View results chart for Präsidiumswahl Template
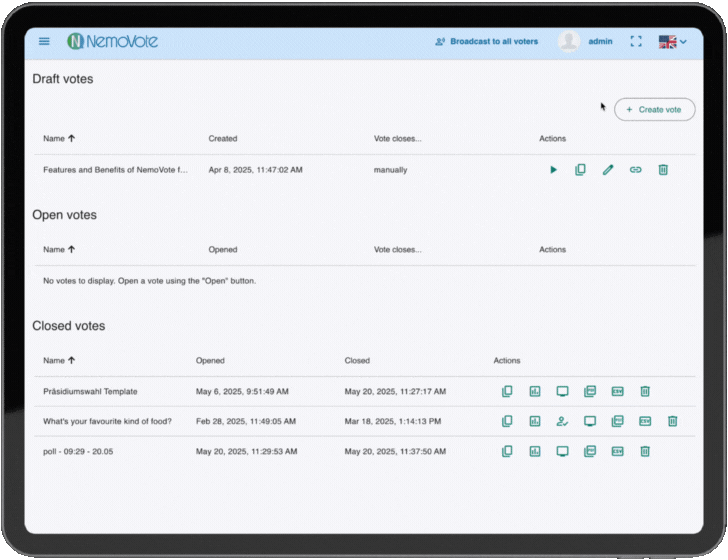This screenshot has width=728, height=560. coord(535,391)
